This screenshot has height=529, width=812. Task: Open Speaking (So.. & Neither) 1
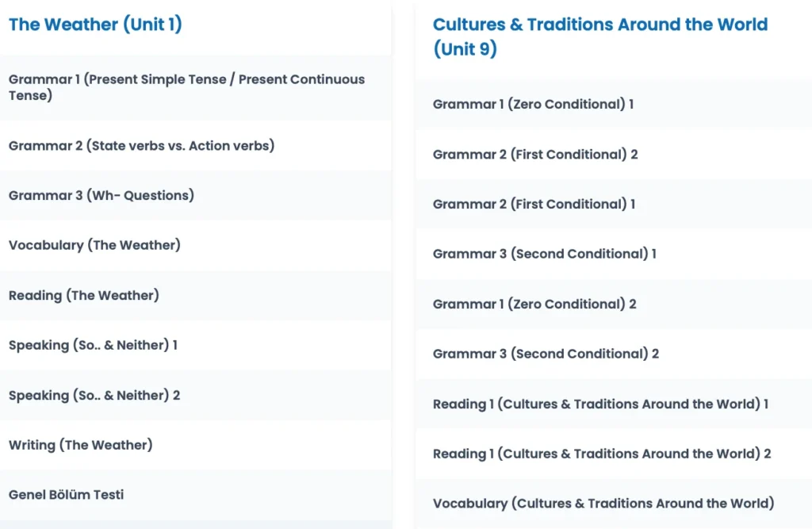click(196, 345)
